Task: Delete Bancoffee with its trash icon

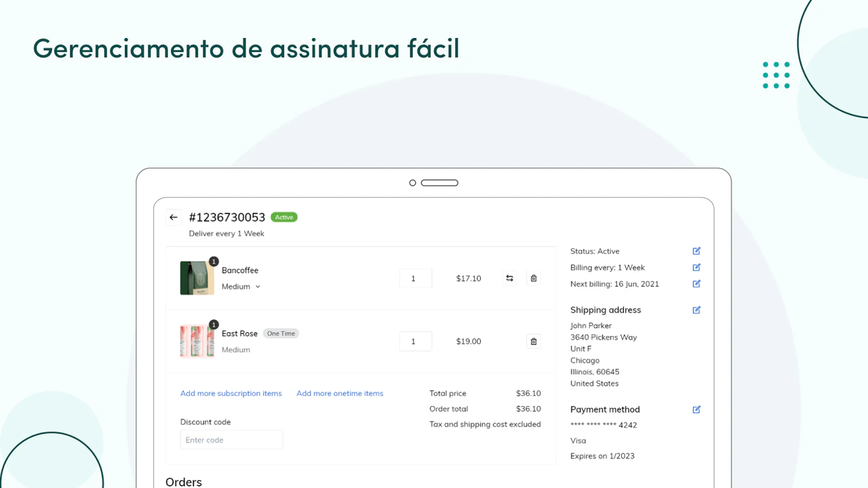Action: (534, 278)
